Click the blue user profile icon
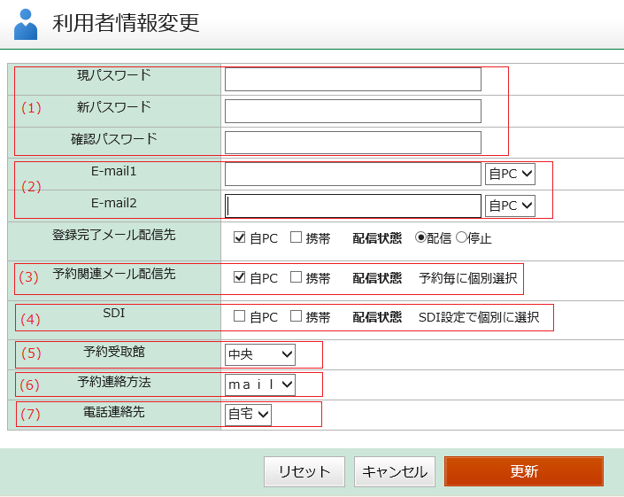Image resolution: width=624 pixels, height=497 pixels. 25,24
